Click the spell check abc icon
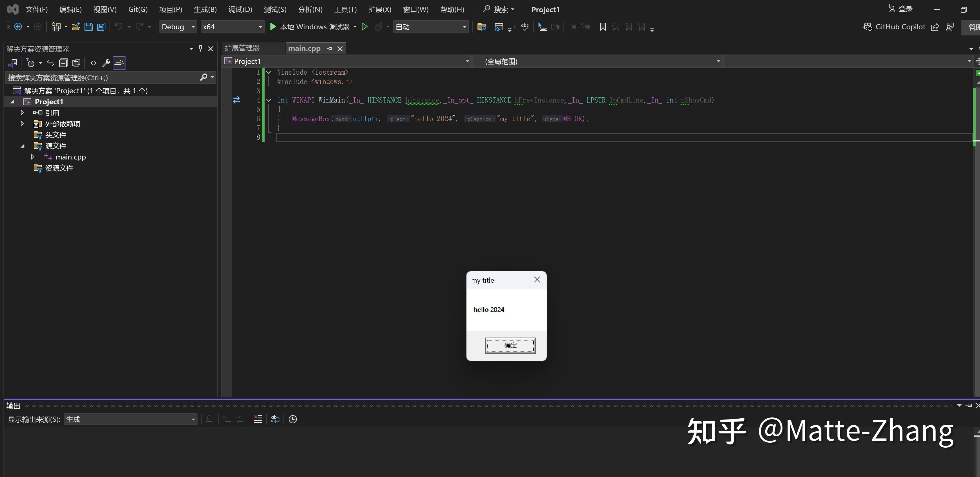The image size is (980, 477). (525, 27)
